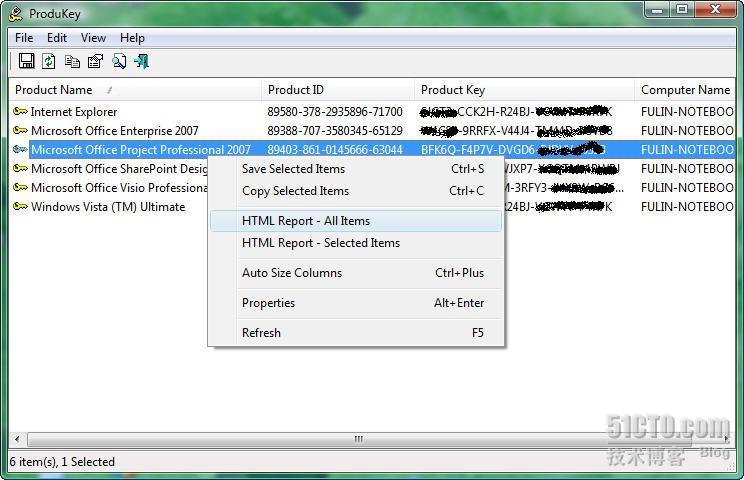Click the horizontal scrollbar thumb
Screen dimensions: 744x480
pos(359,439)
